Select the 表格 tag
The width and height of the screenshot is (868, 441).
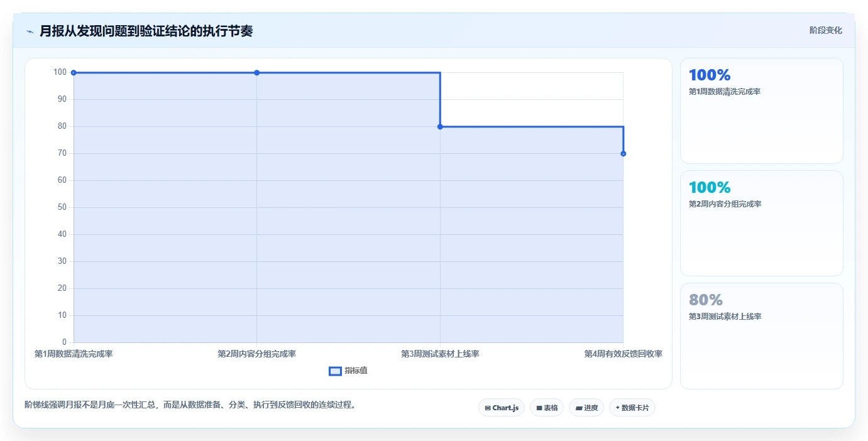[547, 408]
